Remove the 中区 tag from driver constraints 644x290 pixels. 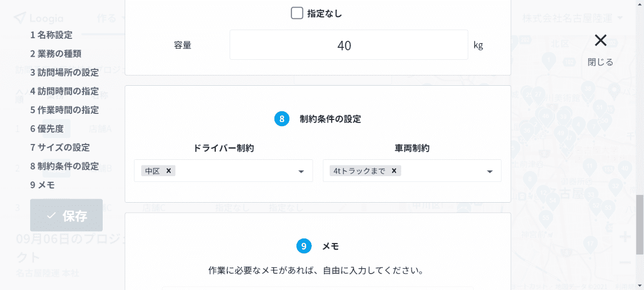point(169,171)
